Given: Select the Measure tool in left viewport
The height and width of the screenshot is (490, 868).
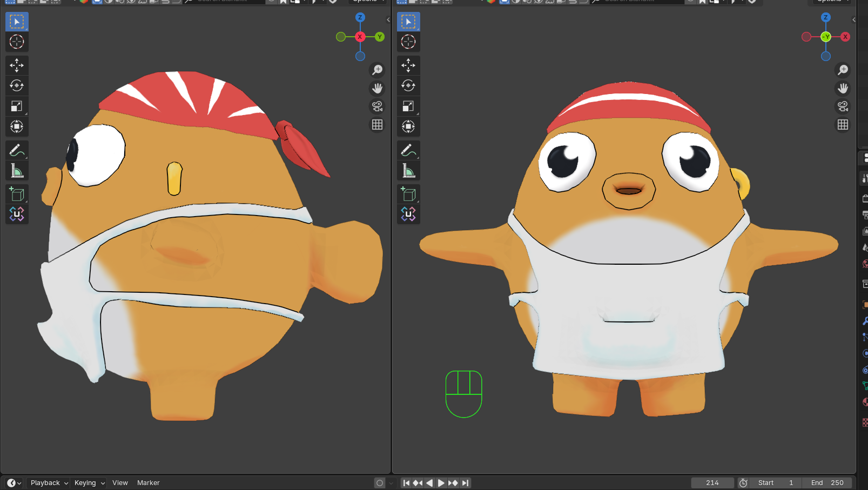Looking at the screenshot, I should (17, 171).
